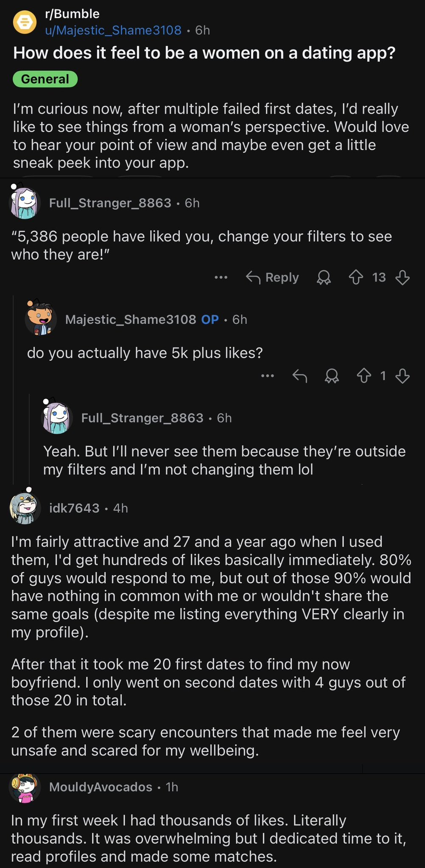The height and width of the screenshot is (868, 425).
Task: Open Full_Stranger_8863 avatar on top comment
Action: pyautogui.click(x=25, y=203)
